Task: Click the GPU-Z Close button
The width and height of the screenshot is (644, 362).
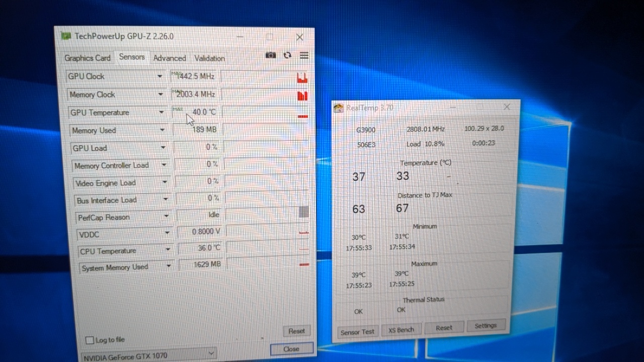Action: [x=291, y=348]
